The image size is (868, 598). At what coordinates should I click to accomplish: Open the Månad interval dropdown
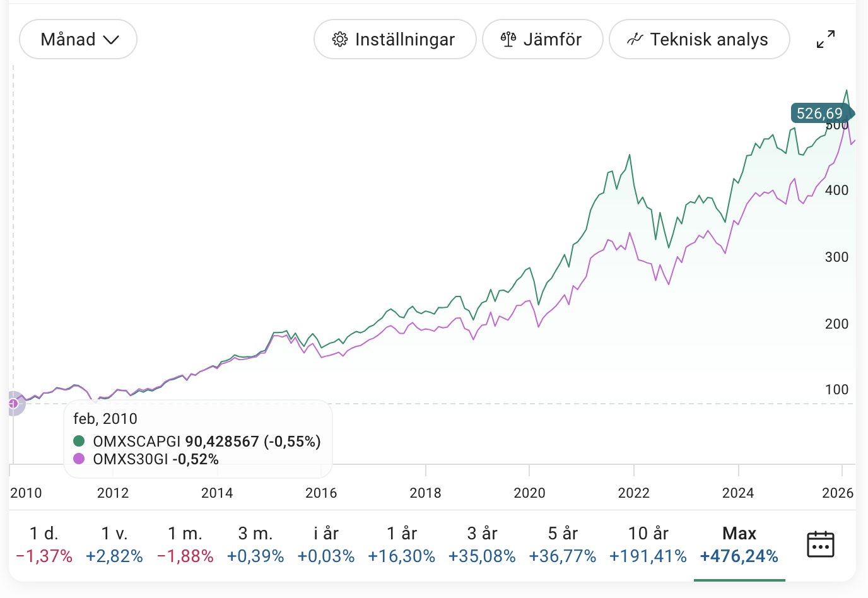coord(78,39)
